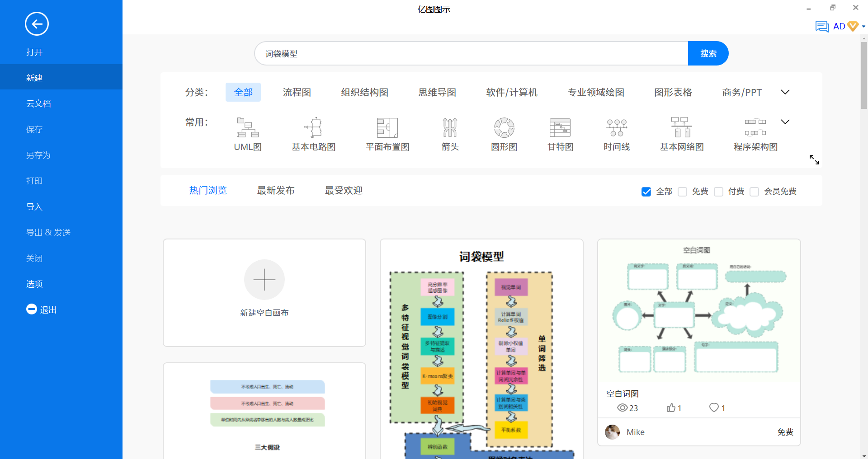Enable the 免费 filter checkbox
Screen dimensions: 868x459
tap(683, 192)
